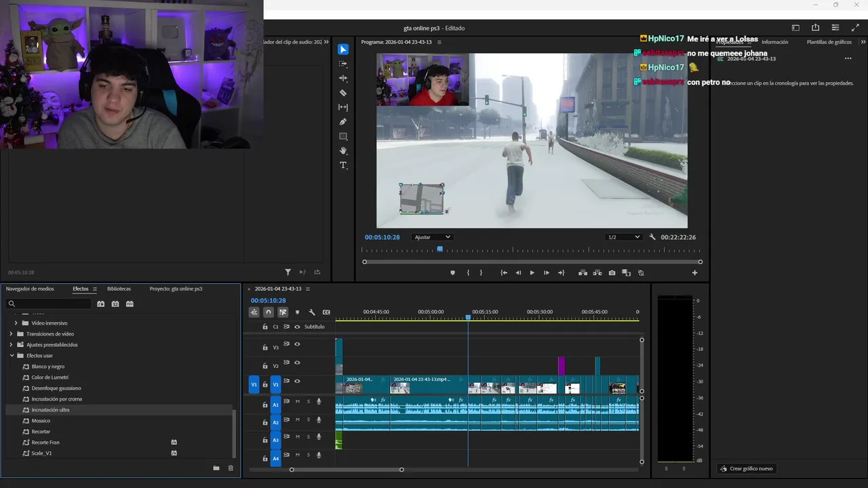Choose the Hand tool
868x488 pixels.
point(343,150)
